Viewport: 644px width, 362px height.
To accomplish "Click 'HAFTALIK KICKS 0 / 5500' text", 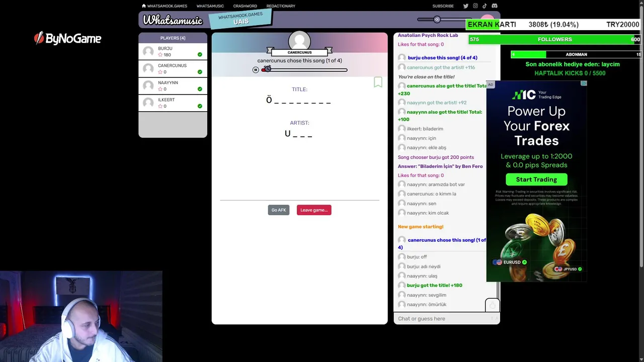I will point(570,73).
